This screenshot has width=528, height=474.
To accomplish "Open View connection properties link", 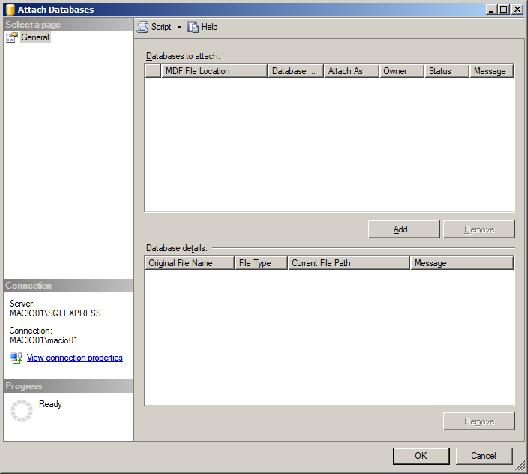I will (75, 358).
